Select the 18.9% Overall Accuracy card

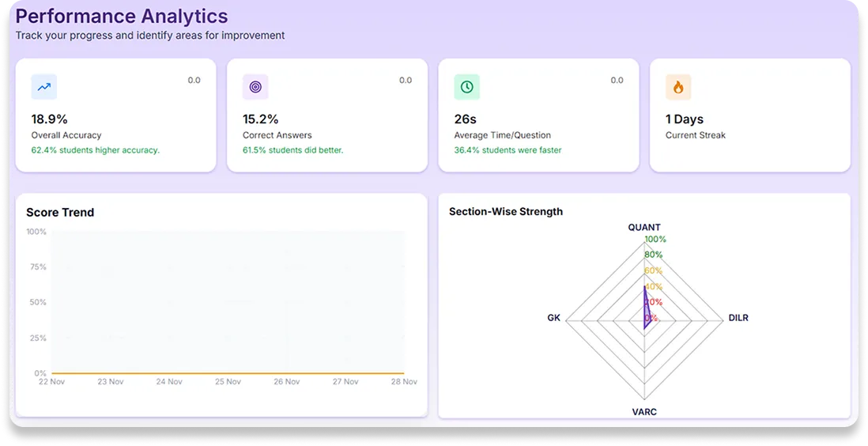tap(115, 115)
